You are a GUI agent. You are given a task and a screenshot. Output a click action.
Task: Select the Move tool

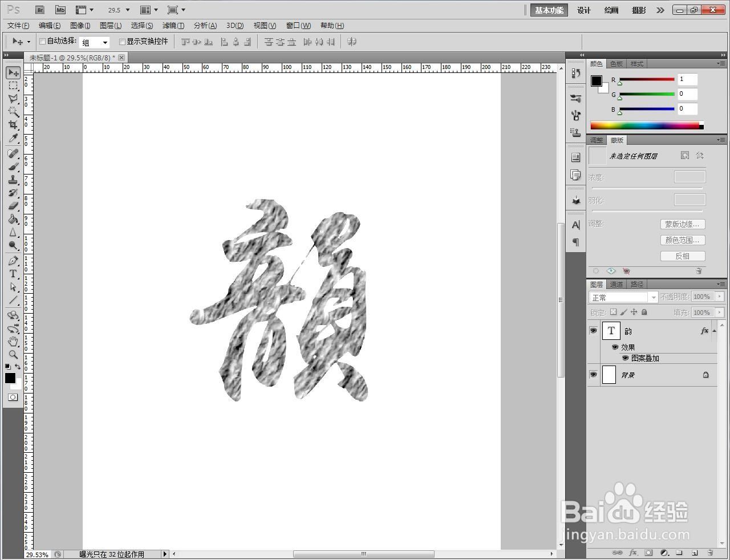[13, 72]
